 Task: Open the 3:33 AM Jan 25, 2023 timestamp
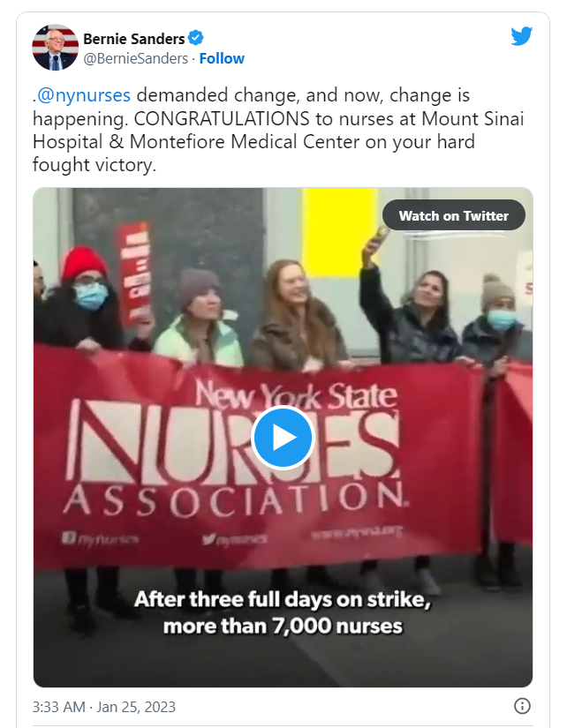click(104, 707)
